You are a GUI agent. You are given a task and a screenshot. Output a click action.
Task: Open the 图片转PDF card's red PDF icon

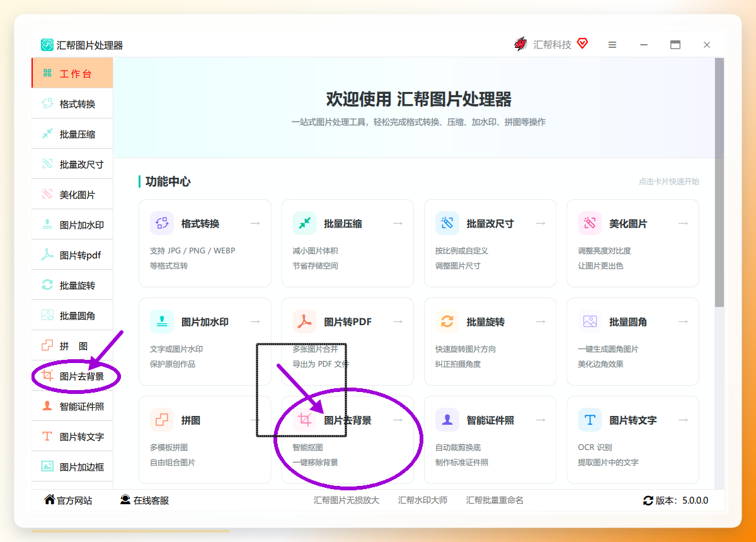tap(305, 321)
